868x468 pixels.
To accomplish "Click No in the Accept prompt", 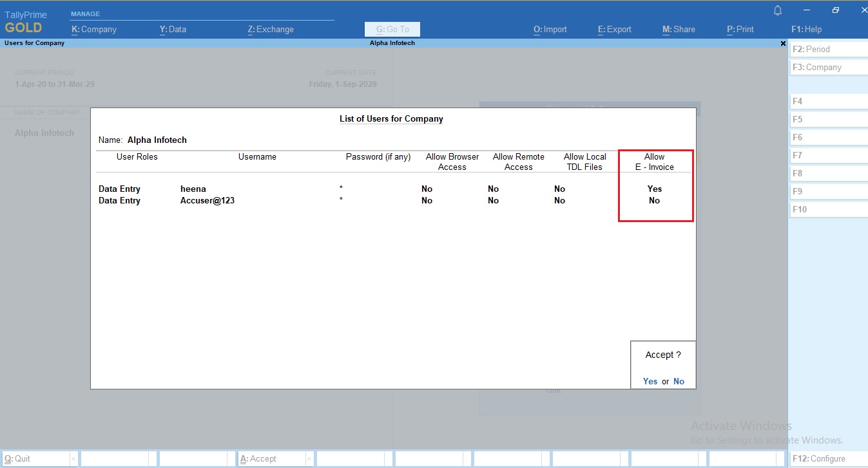I will click(x=679, y=381).
